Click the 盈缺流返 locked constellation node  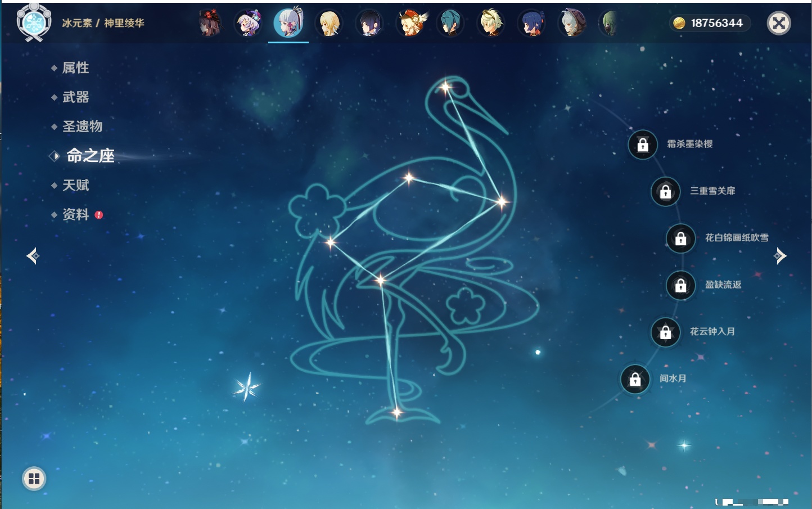[x=680, y=285]
